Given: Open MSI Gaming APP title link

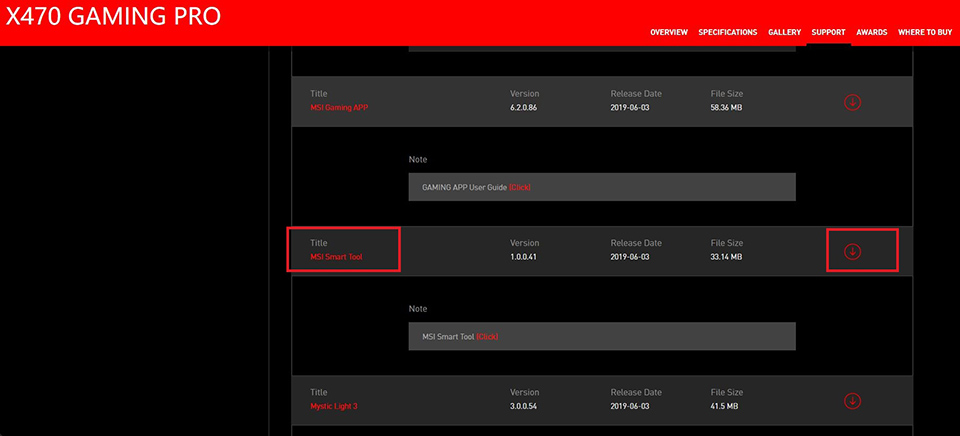Looking at the screenshot, I should point(339,108).
